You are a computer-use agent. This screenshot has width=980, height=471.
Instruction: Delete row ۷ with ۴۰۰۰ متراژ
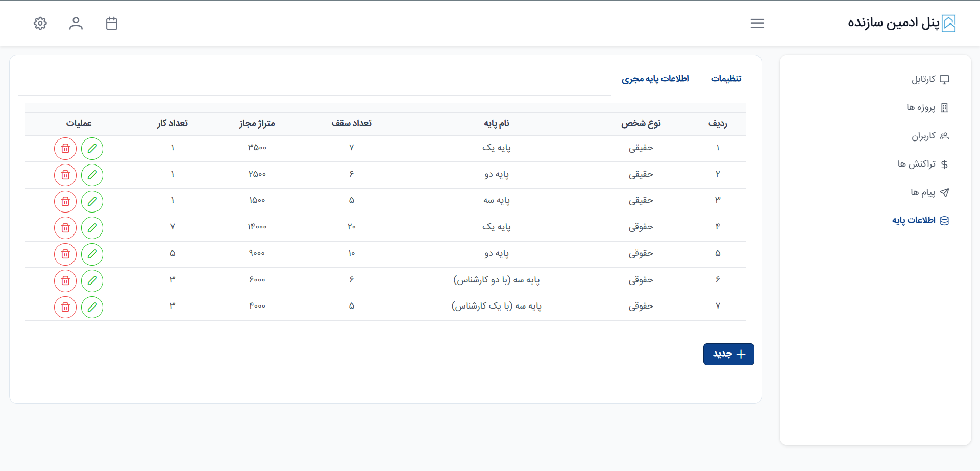(x=65, y=307)
